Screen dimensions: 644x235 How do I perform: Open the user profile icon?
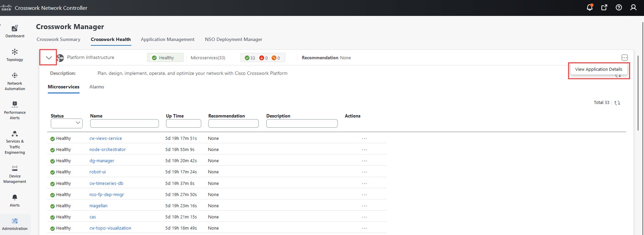point(633,7)
